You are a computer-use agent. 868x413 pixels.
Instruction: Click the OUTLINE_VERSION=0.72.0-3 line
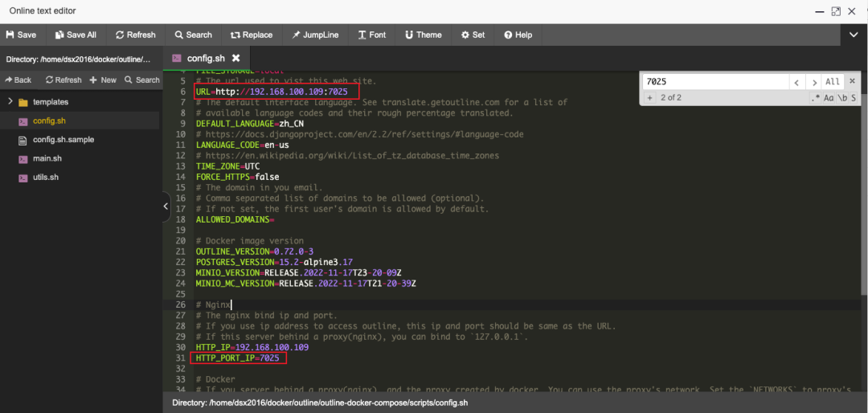click(x=255, y=251)
